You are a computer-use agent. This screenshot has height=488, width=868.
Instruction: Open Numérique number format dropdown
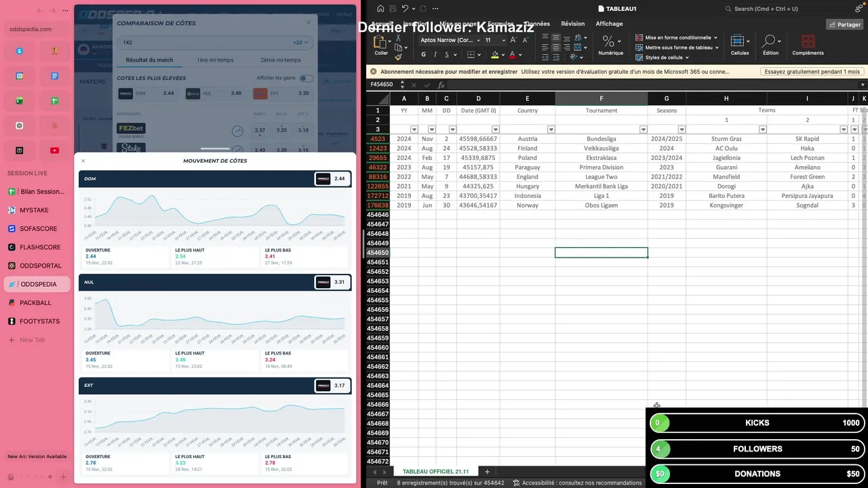point(610,46)
